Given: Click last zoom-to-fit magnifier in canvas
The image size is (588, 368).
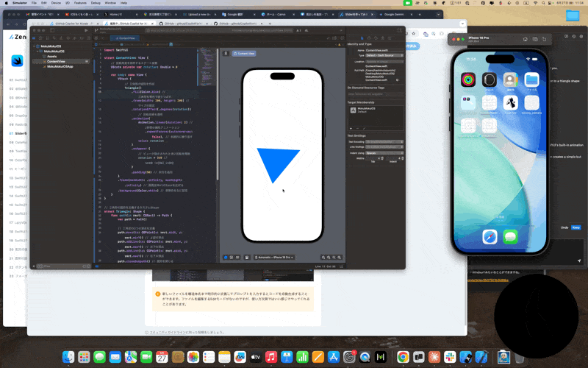Looking at the screenshot, I should 340,257.
